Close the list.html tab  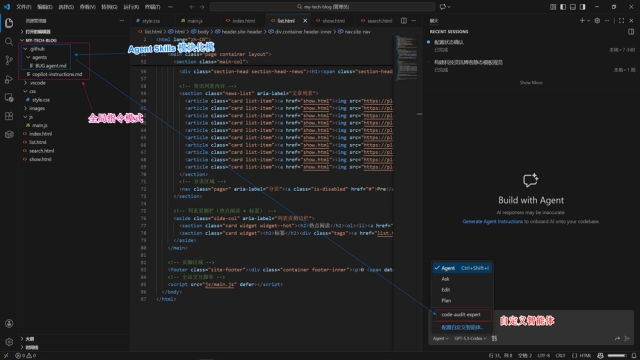(x=305, y=21)
